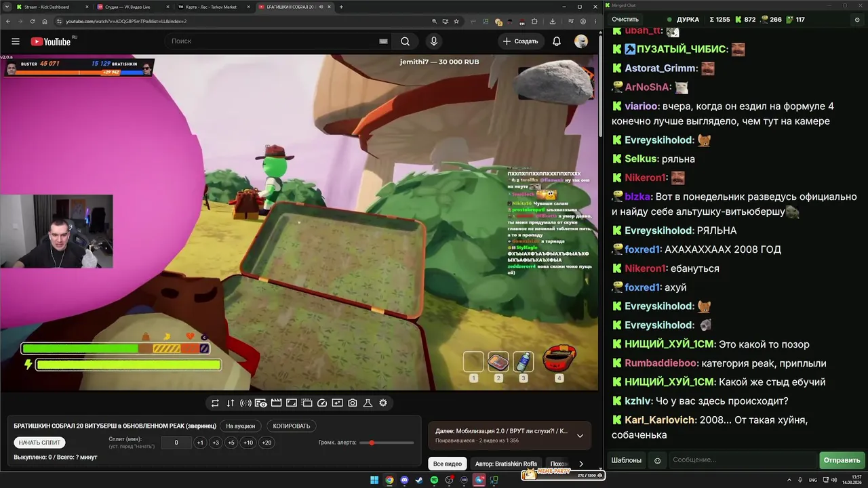This screenshot has width=868, height=488.
Task: Click username 'viarioo' in chat
Action: [642, 106]
